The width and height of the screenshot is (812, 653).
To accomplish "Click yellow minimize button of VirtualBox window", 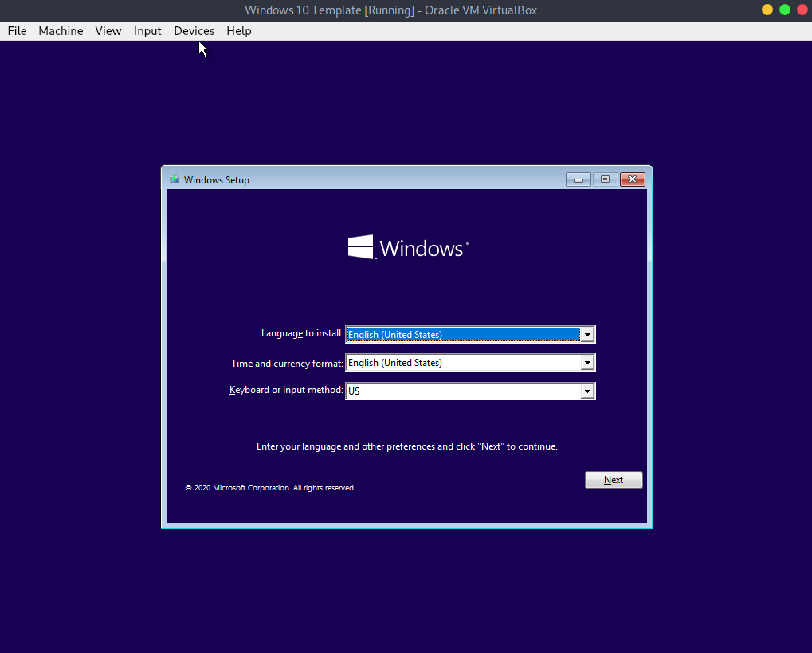I will coord(767,10).
